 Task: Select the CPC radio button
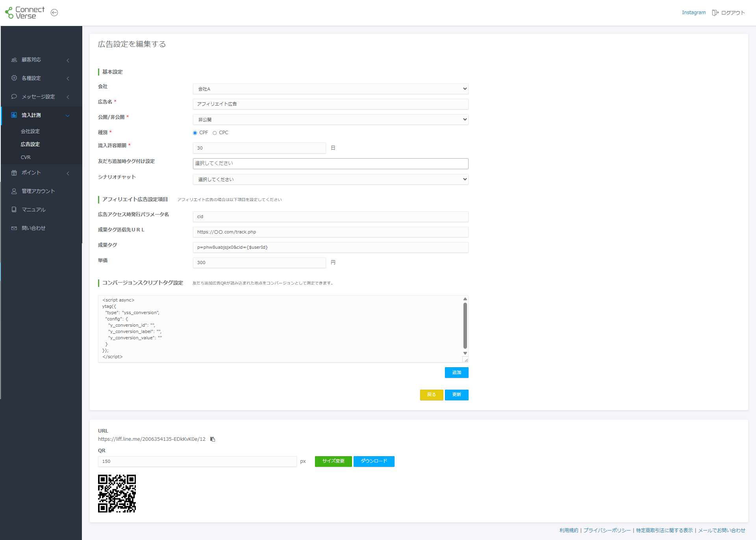click(215, 133)
